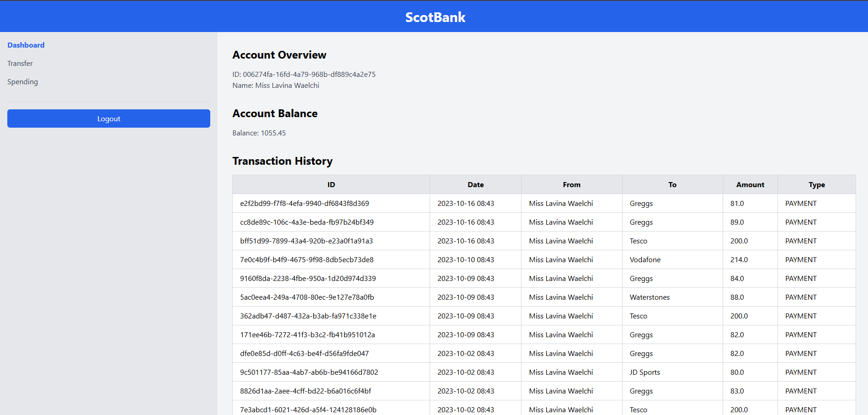Click the name Miss Lavina Waelchi
868x415 pixels.
276,85
